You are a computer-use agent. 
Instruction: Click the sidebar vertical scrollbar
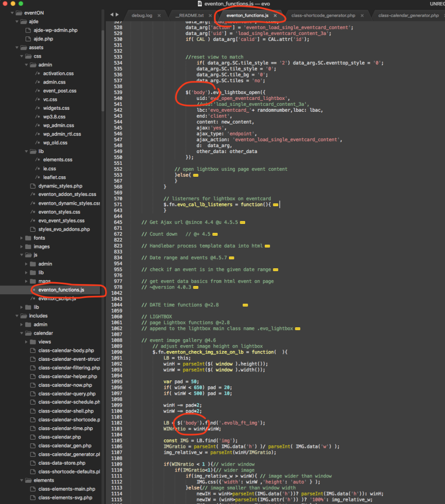tap(103, 71)
